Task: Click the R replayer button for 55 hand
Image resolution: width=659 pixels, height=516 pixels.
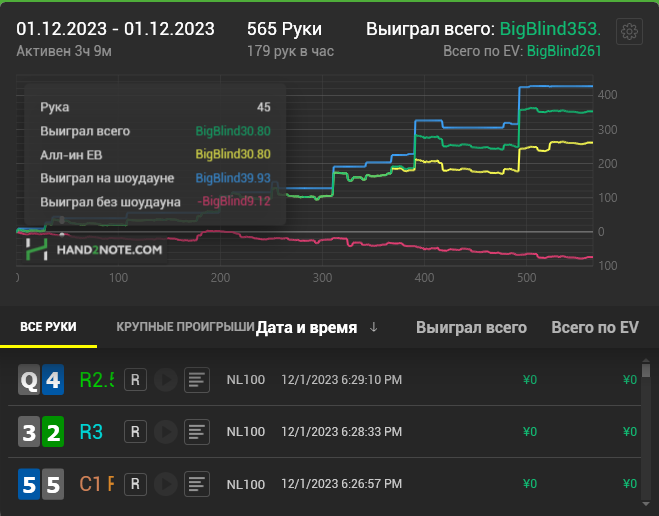Action: click(135, 484)
